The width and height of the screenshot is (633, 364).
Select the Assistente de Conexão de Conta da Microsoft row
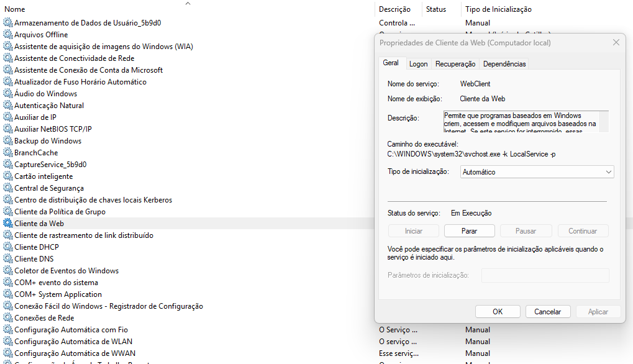point(88,70)
